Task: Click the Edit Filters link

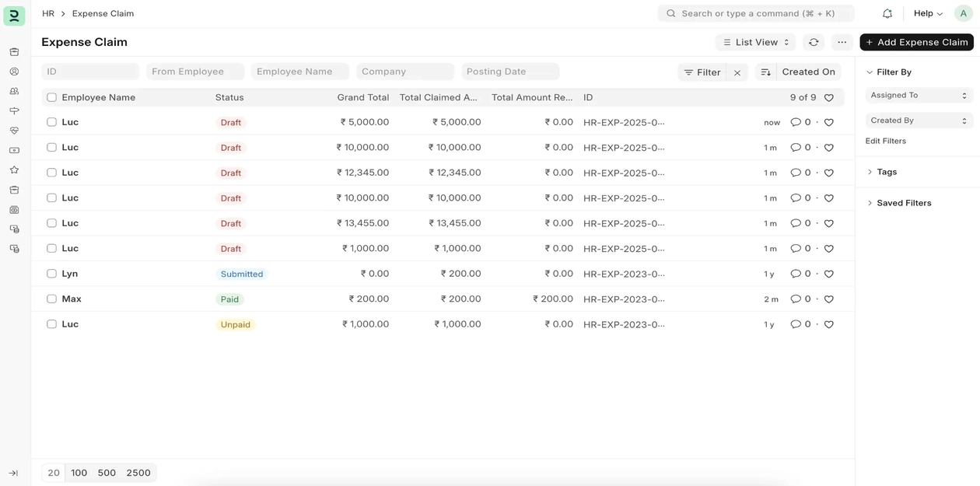Action: tap(885, 141)
